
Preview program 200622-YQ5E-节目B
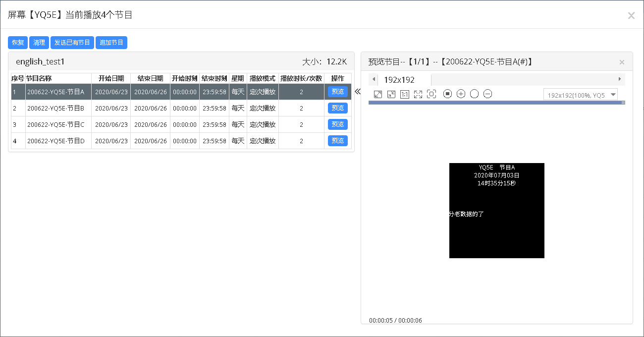338,108
